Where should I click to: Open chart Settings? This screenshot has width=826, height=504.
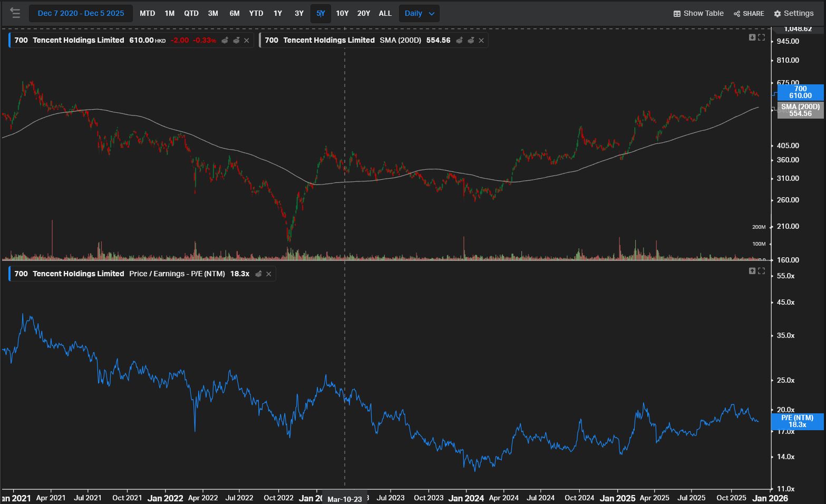794,13
